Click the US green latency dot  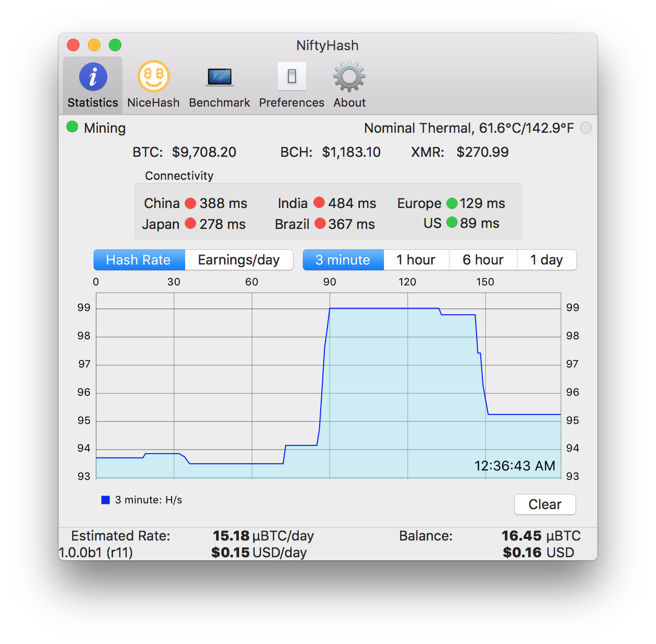452,223
